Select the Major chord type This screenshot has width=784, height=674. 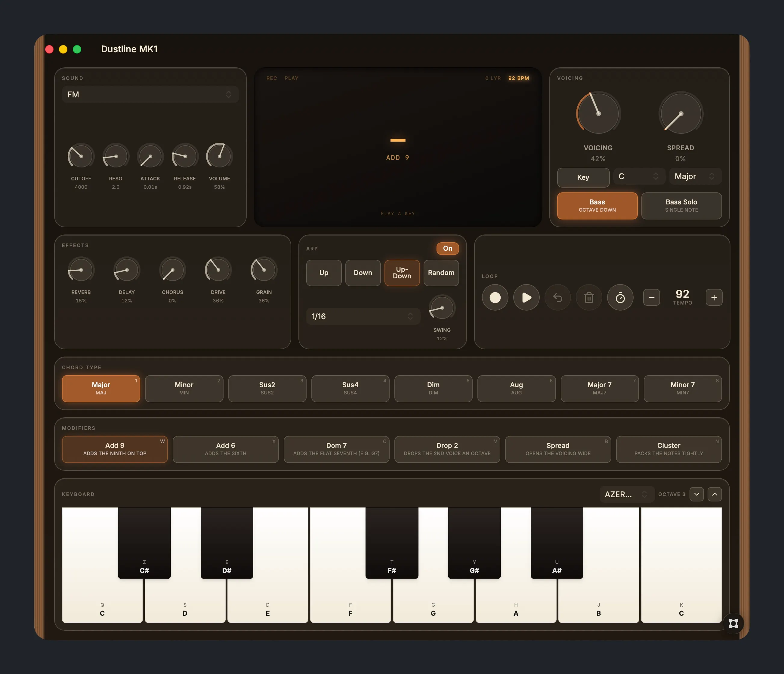coord(101,389)
